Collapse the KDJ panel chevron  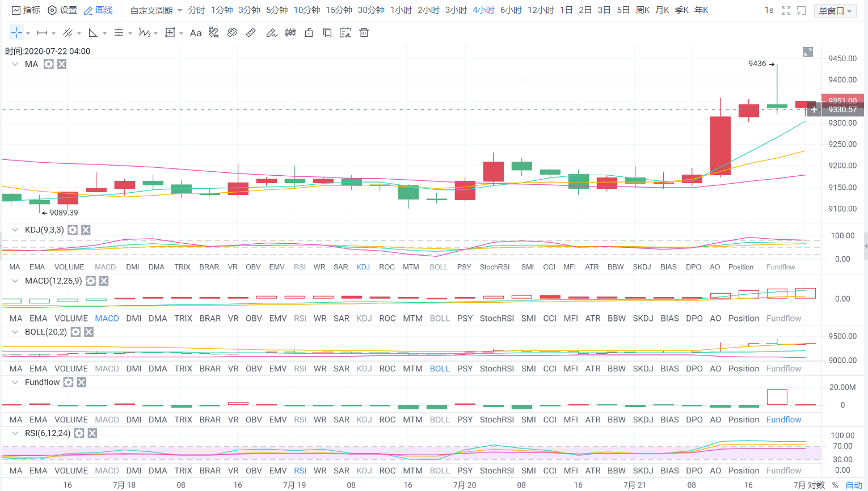tap(15, 230)
